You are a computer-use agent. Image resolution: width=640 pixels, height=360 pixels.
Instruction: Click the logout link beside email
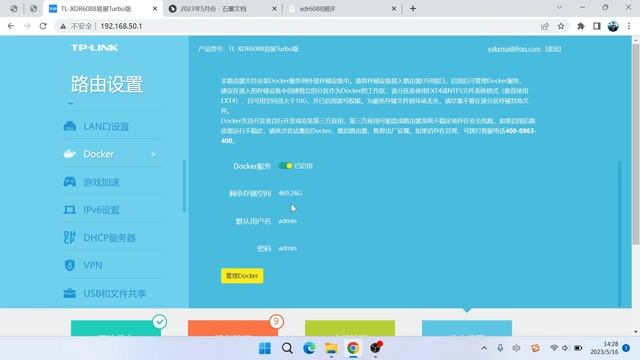(x=553, y=49)
